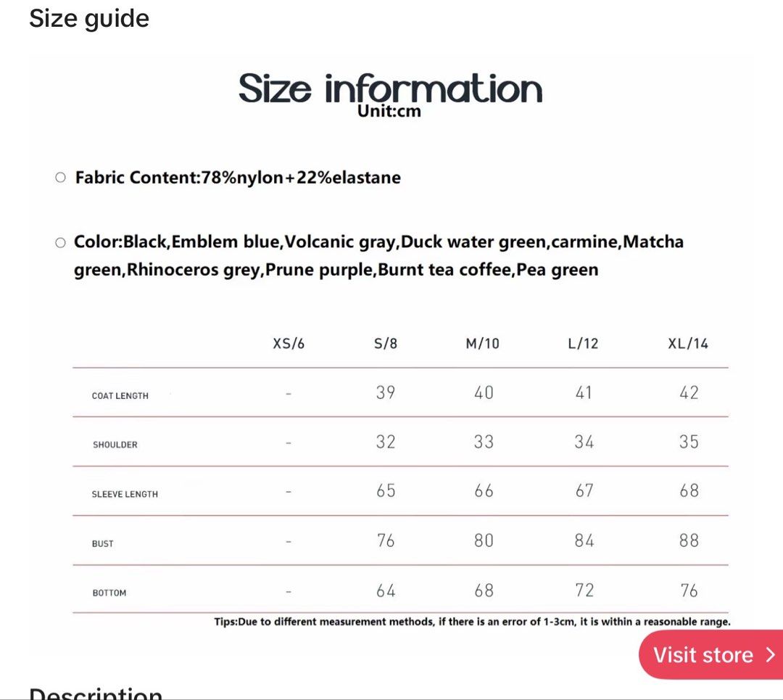Select the XL/14 size column header
This screenshot has width=783, height=700.
point(688,344)
